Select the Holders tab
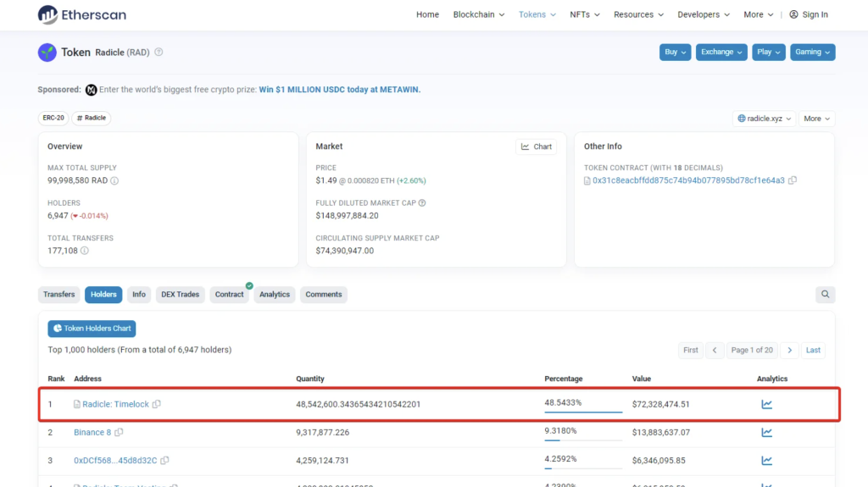This screenshot has width=868, height=487. tap(103, 295)
